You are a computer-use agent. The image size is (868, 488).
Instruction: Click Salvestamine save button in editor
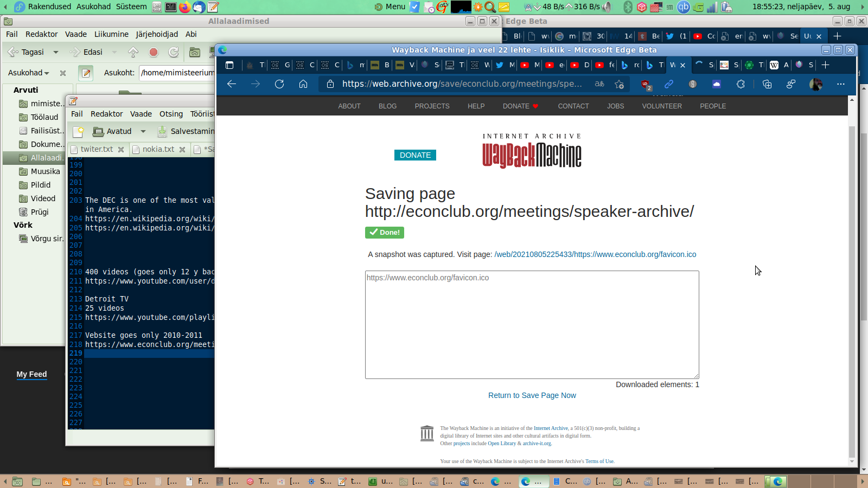click(186, 131)
